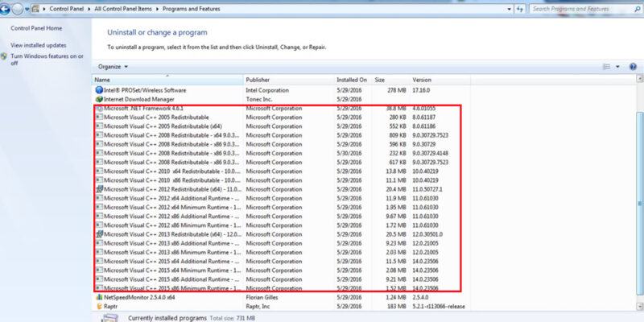Click version 5.2.1-r113066-release cell

tap(439, 306)
